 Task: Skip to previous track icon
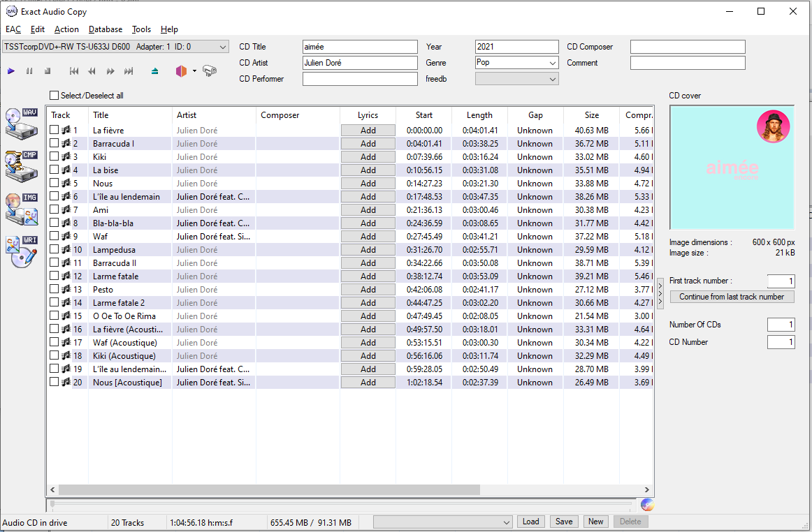tap(74, 71)
